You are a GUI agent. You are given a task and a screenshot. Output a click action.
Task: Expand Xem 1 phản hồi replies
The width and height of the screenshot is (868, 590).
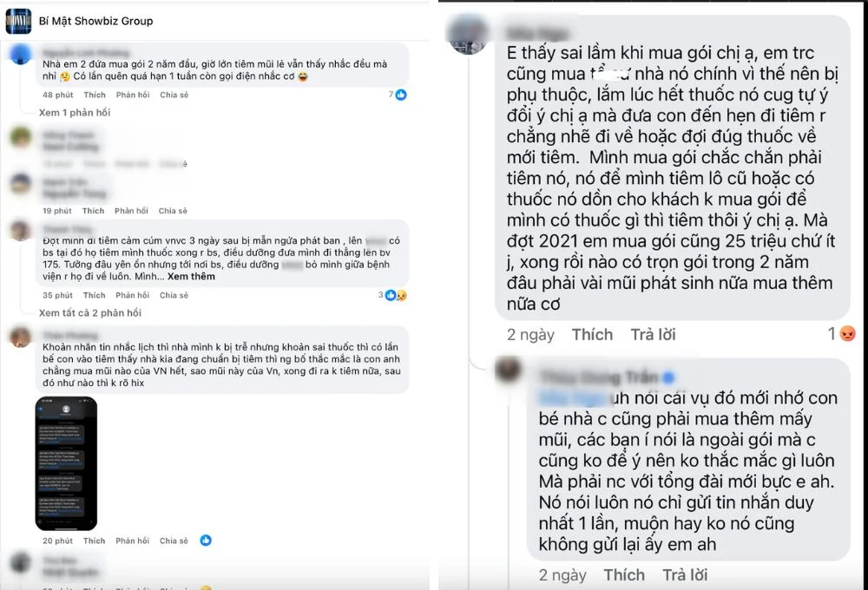(74, 112)
